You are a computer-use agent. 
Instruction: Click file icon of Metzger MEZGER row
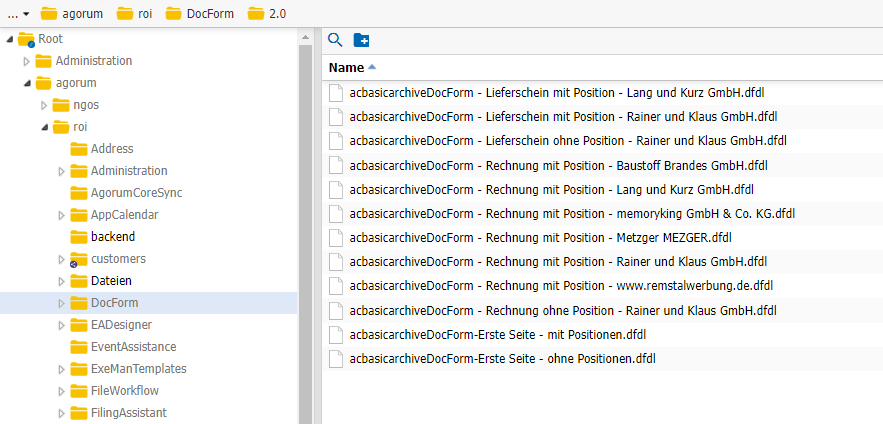[336, 238]
